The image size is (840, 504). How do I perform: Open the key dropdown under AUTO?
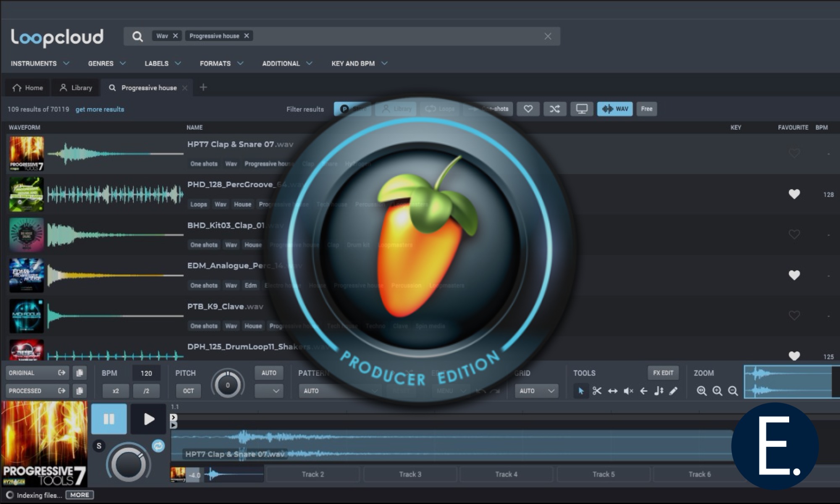[269, 391]
